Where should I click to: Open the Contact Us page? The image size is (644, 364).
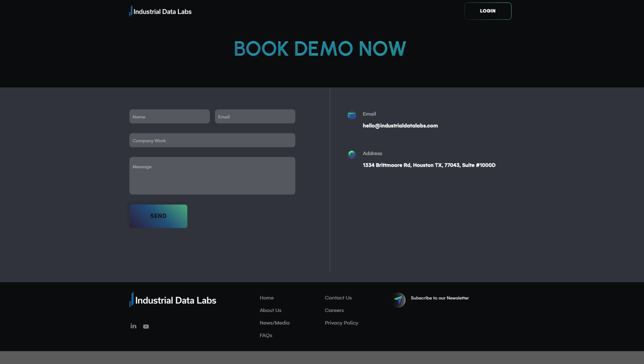(338, 298)
